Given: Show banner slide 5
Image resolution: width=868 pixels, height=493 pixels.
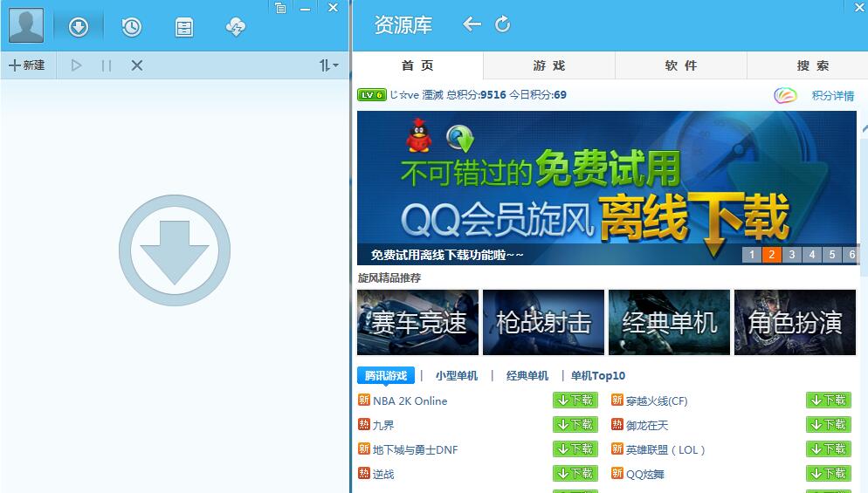Looking at the screenshot, I should (832, 255).
